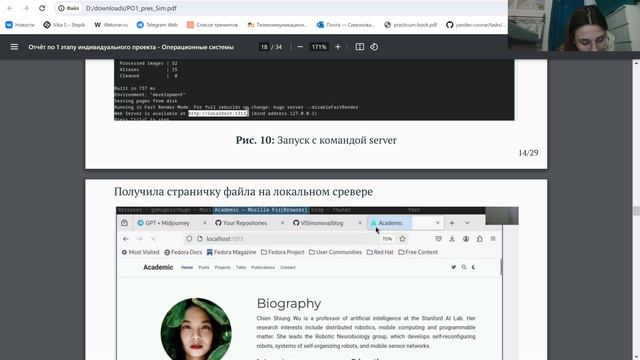
Task: Select the VfSimonova/blog tab in pictured Firefox
Action: (322, 223)
